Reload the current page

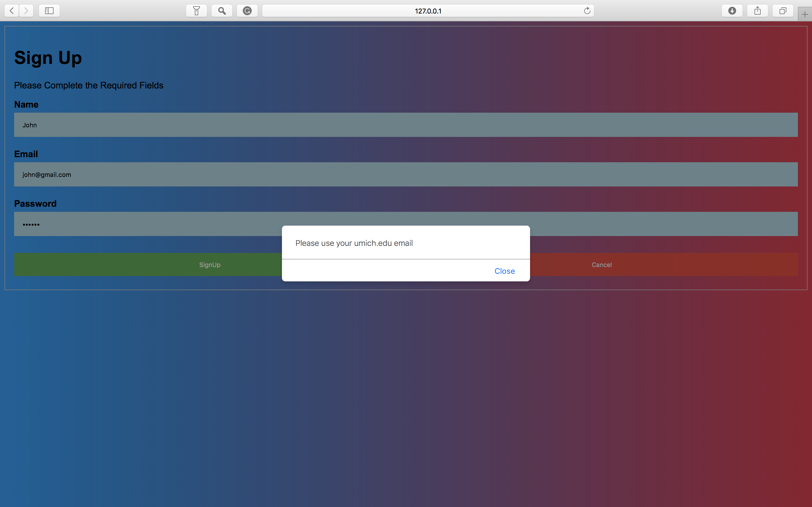pyautogui.click(x=587, y=11)
